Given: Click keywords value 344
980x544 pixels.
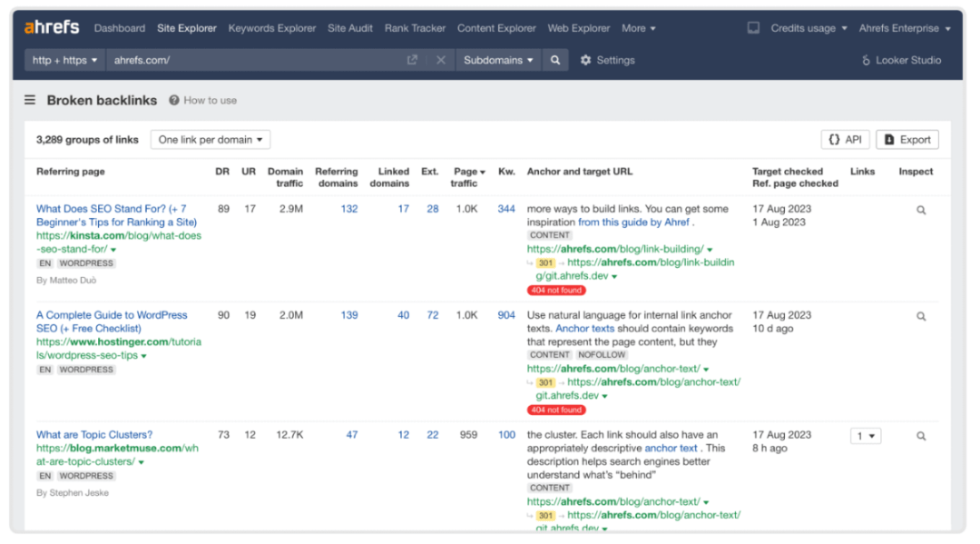Looking at the screenshot, I should coord(506,208).
